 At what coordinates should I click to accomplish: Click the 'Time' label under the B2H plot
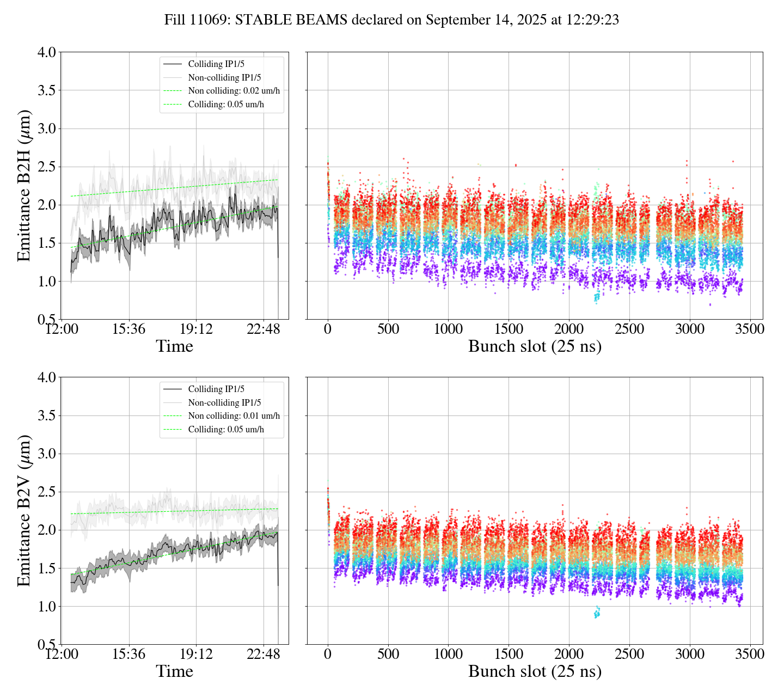[174, 346]
